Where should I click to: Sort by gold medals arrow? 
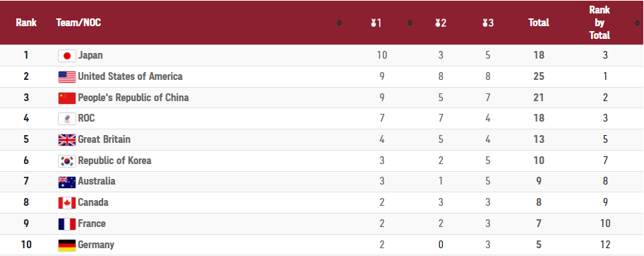(410, 23)
